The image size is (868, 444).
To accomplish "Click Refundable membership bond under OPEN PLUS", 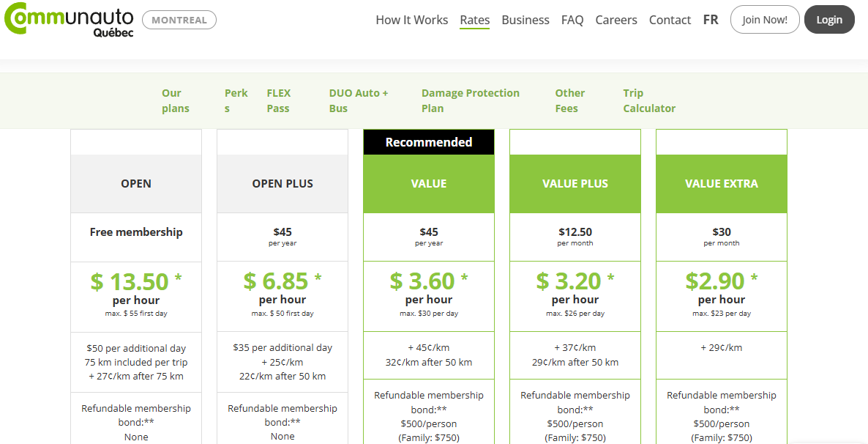I will [283, 415].
